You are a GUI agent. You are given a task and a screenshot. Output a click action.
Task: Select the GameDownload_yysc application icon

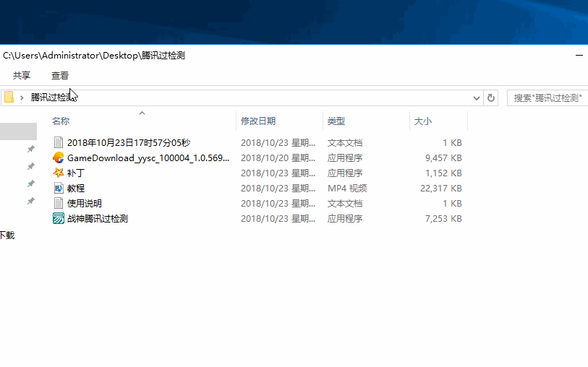58,157
